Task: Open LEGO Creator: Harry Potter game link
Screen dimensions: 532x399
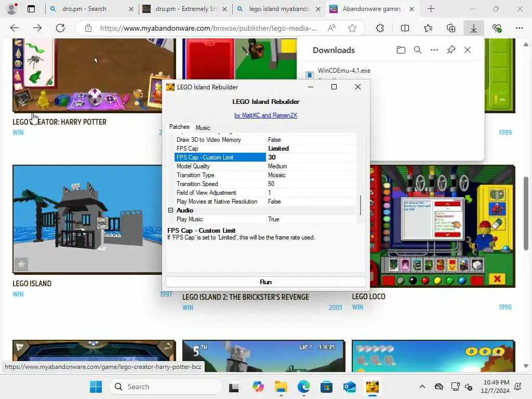Action: tap(59, 122)
